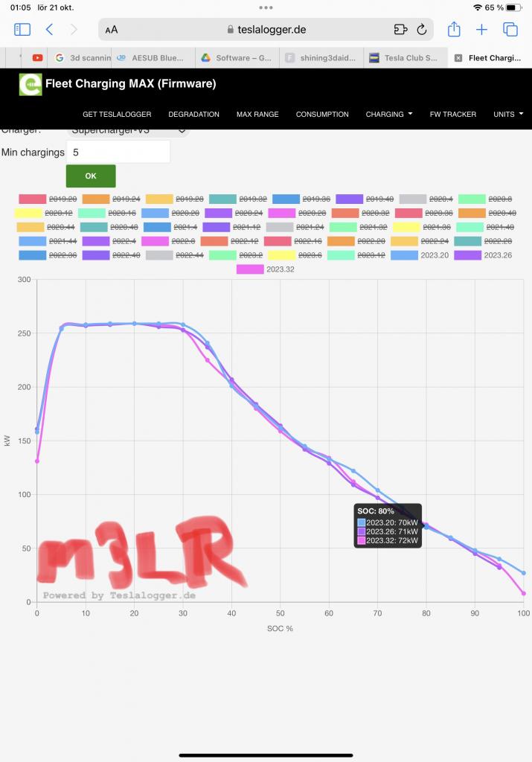Tap the Wi-Fi status icon
The height and width of the screenshot is (762, 532).
coord(478,7)
